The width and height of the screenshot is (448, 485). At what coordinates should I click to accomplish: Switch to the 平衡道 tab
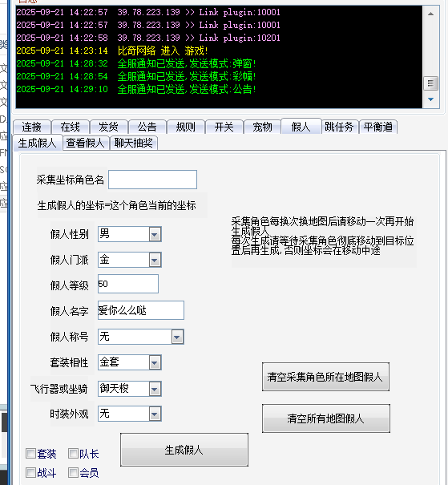(x=378, y=127)
